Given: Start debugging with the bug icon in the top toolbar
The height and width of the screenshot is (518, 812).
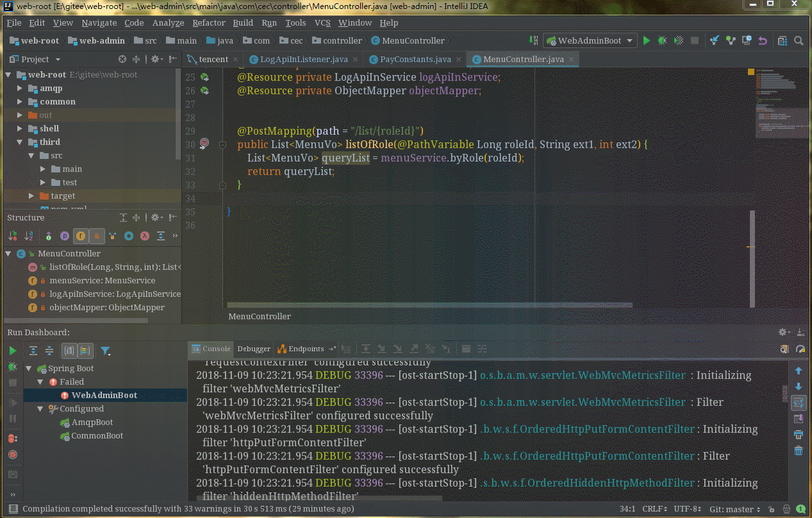Looking at the screenshot, I should point(663,40).
